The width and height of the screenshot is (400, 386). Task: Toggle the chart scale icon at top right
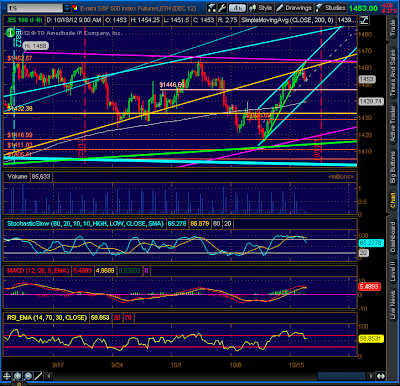pyautogui.click(x=364, y=20)
